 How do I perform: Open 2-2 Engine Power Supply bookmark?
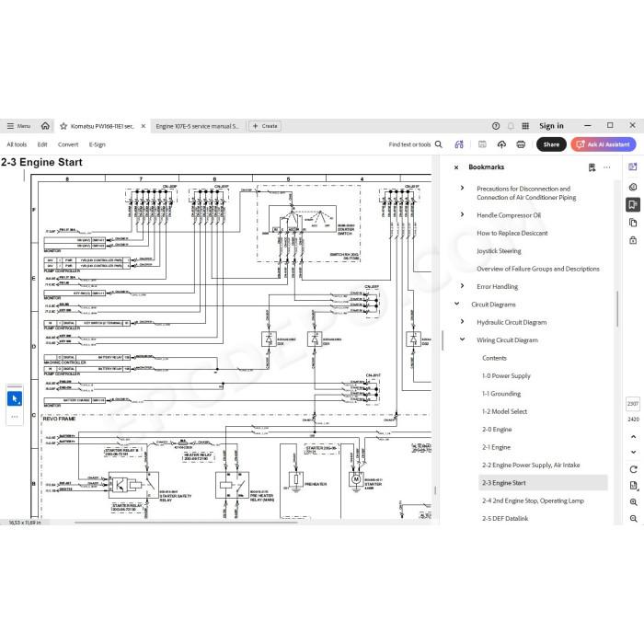click(x=531, y=465)
